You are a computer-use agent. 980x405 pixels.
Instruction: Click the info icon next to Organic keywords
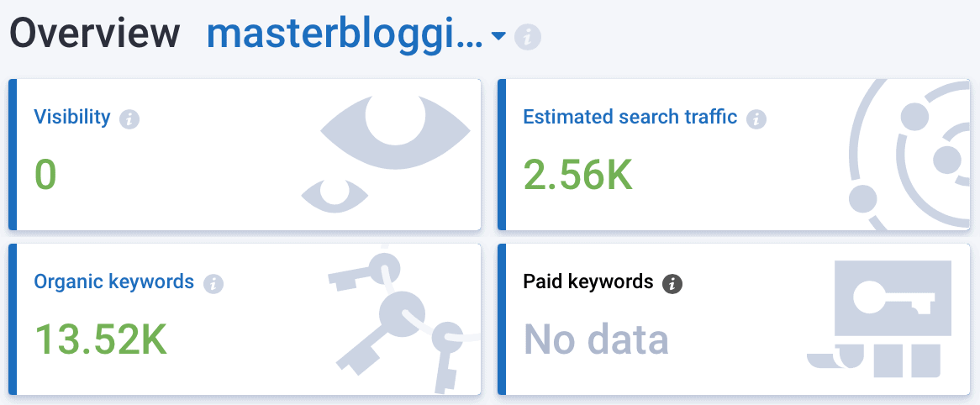pyautogui.click(x=213, y=283)
